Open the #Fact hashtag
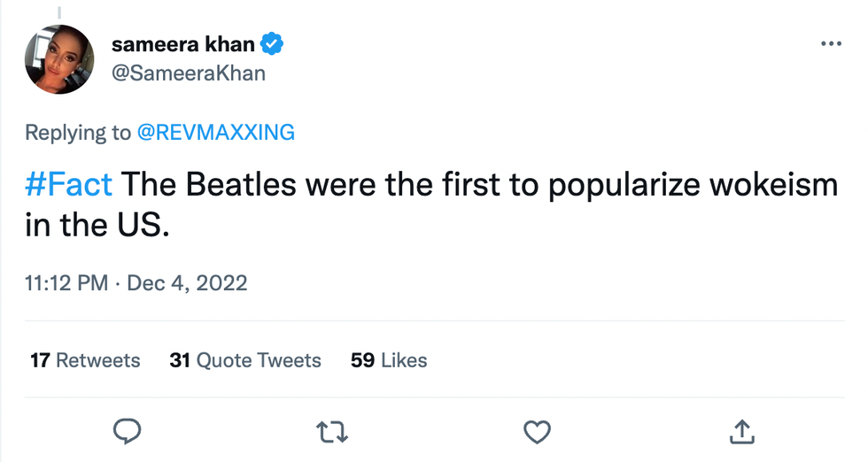868x462 pixels. [68, 185]
